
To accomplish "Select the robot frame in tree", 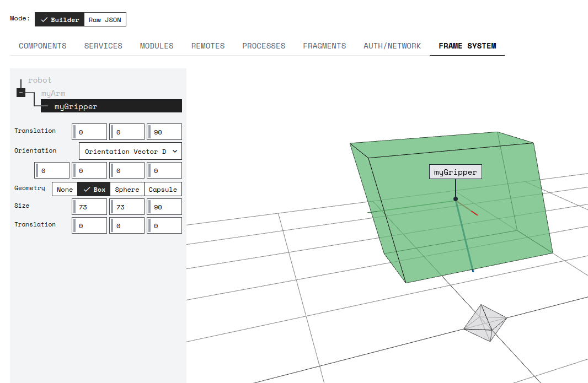I will click(40, 80).
